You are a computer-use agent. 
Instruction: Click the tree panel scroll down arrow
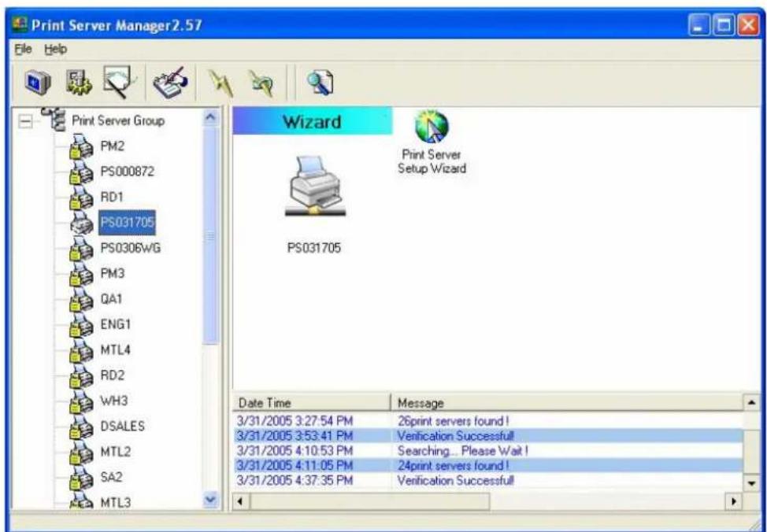tap(210, 501)
